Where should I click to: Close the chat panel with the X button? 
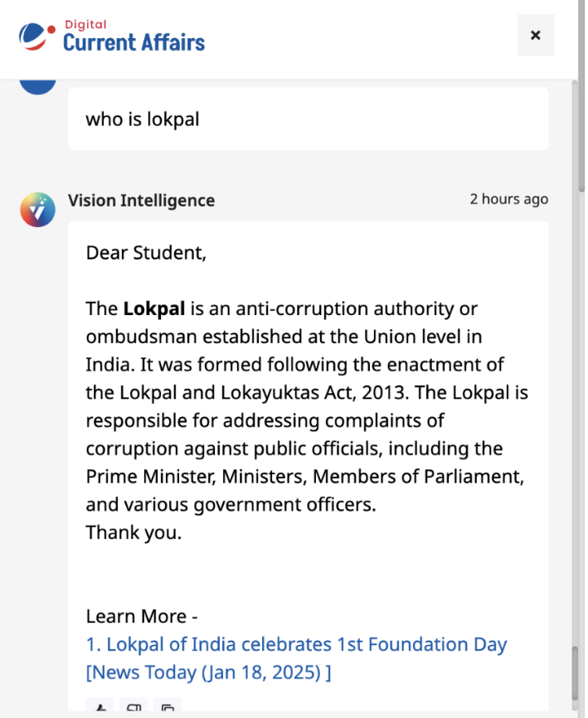[x=535, y=36]
